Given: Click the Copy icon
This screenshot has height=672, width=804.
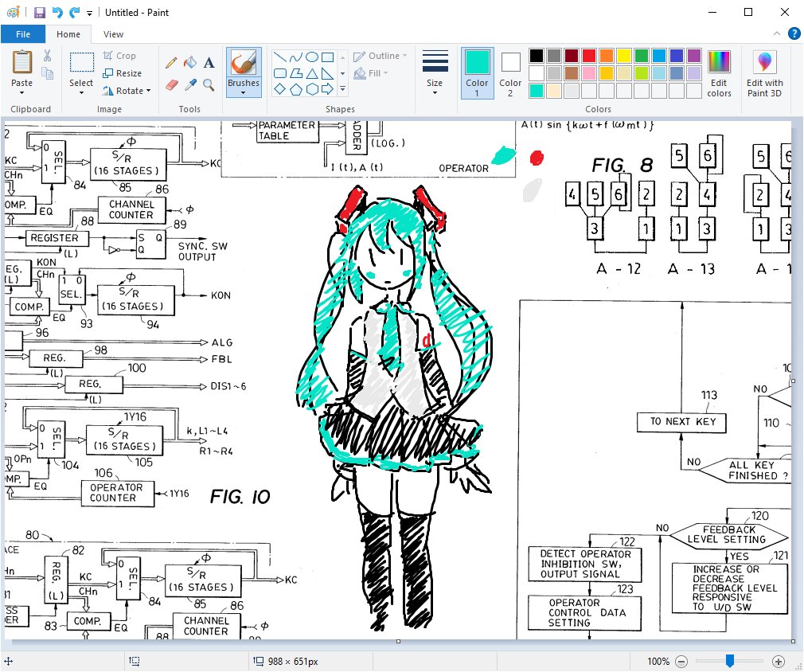Looking at the screenshot, I should pyautogui.click(x=47, y=74).
